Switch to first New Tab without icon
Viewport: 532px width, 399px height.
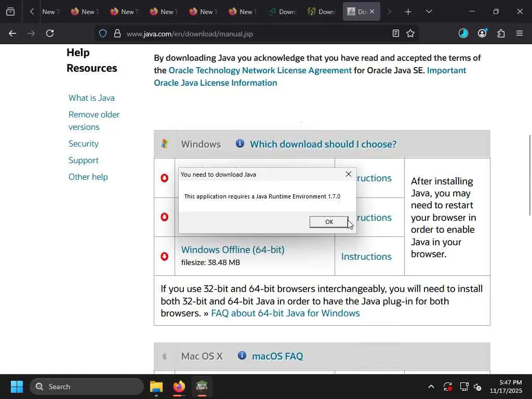click(50, 11)
